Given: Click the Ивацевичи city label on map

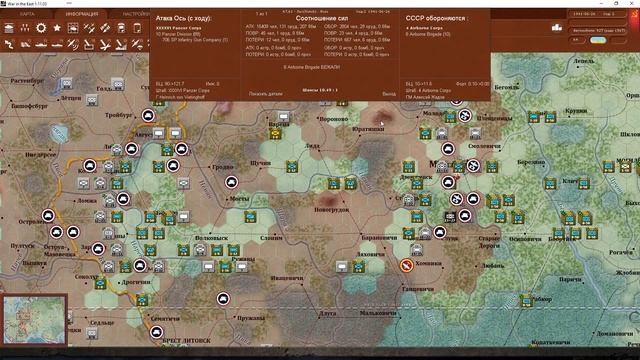Looking at the screenshot, I should (287, 278).
